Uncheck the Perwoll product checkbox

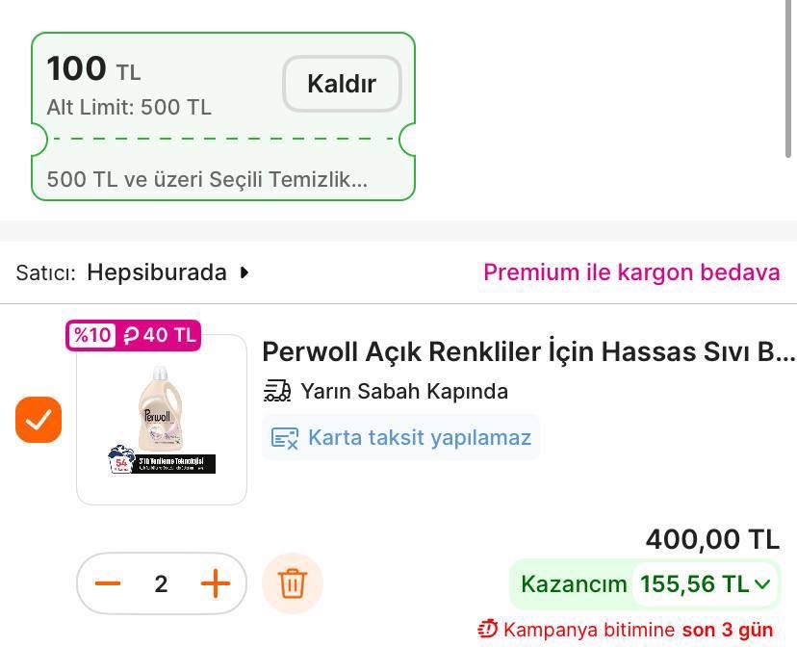pyautogui.click(x=39, y=420)
